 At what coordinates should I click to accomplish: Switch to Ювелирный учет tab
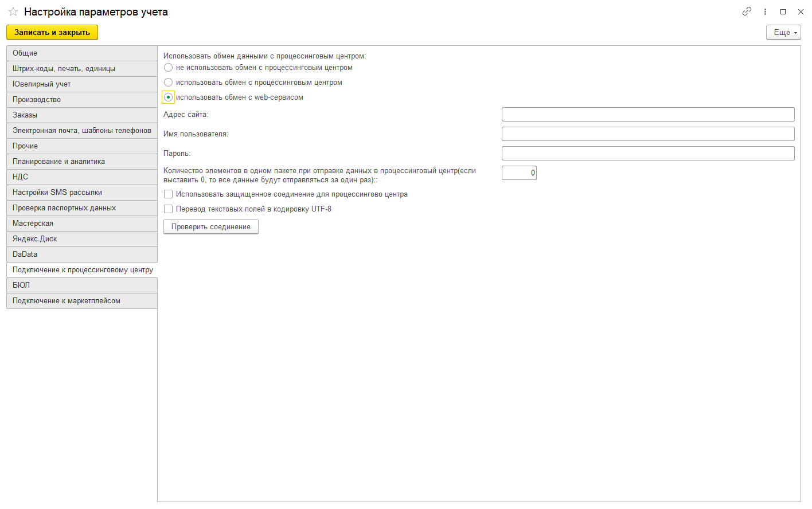tap(82, 84)
